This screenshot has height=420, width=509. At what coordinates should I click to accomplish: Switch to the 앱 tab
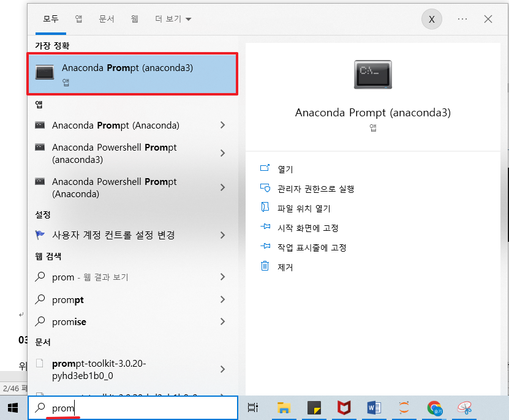[x=78, y=19]
